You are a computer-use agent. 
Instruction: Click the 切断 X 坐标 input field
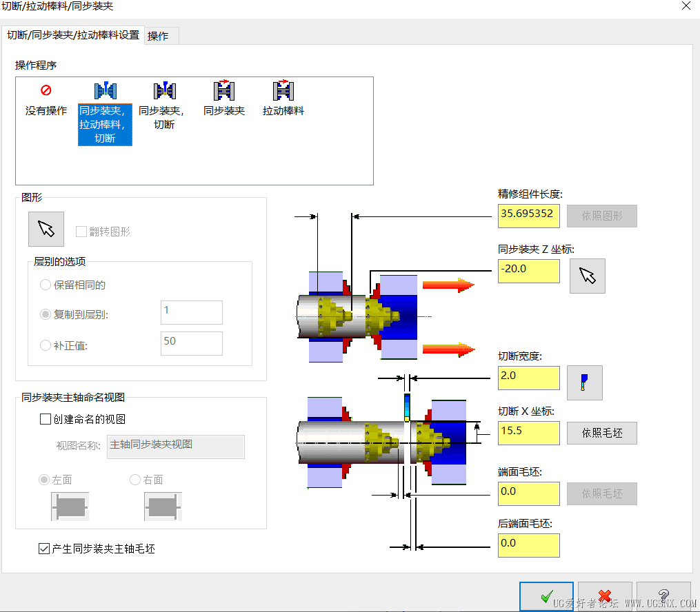pyautogui.click(x=528, y=433)
